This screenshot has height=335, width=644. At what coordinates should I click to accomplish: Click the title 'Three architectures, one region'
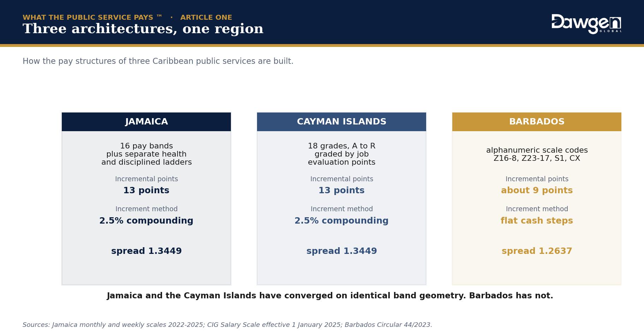143,29
